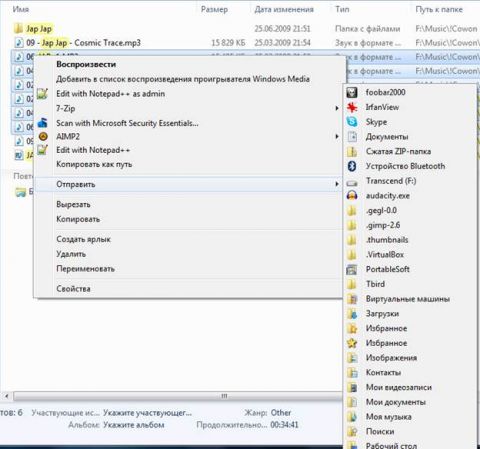480x449 pixels.
Task: Click 'Папка с файлами' type cell
Action: point(367,29)
